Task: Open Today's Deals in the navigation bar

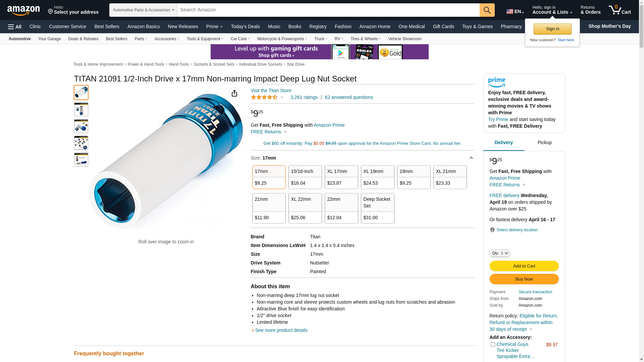Action: coord(245,26)
